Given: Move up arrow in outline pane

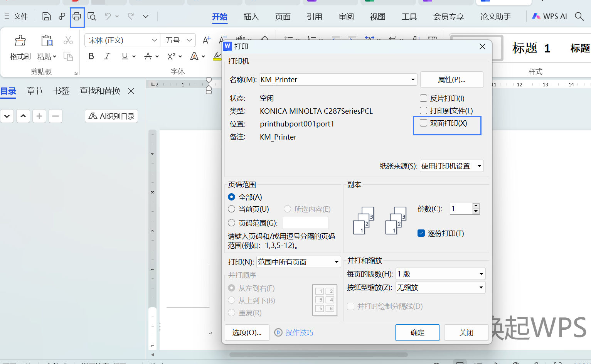Looking at the screenshot, I should tap(23, 116).
